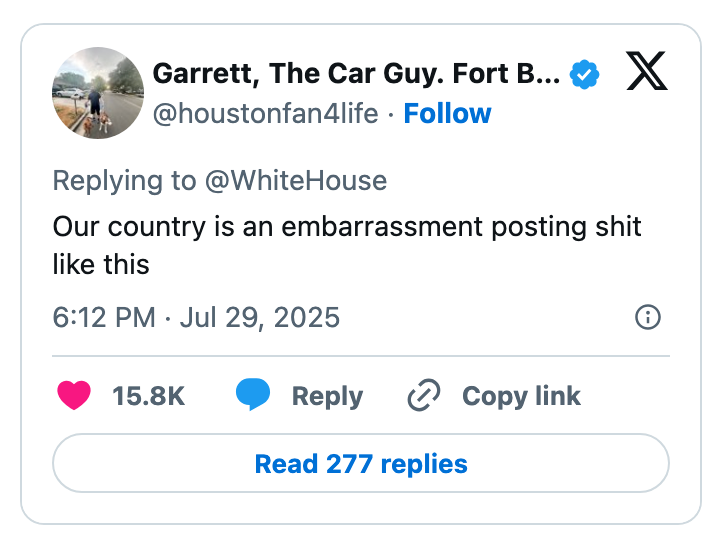This screenshot has height=544, width=726.
Task: Open the circled info icon
Action: (648, 318)
